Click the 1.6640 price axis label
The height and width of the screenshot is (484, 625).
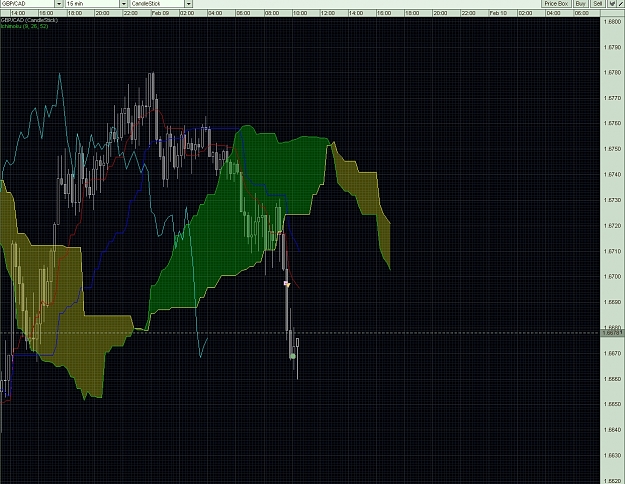click(613, 430)
